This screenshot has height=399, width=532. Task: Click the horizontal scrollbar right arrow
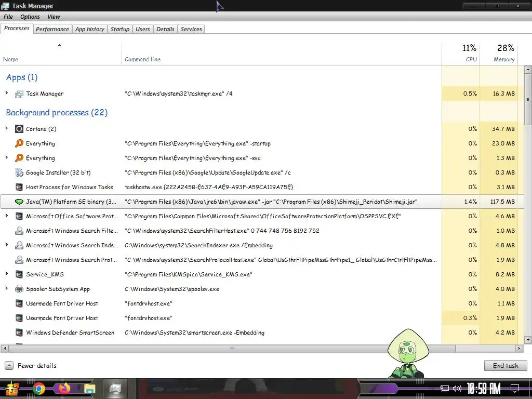(x=519, y=348)
